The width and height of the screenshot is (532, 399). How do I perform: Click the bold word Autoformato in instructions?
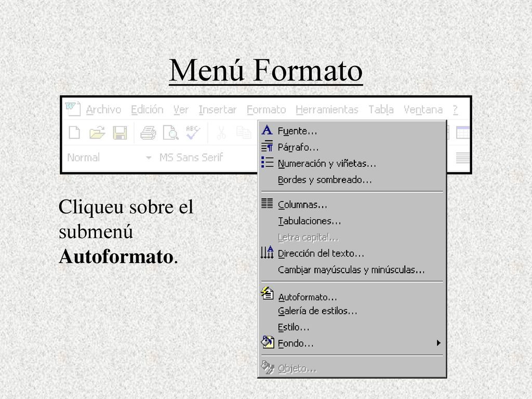tap(116, 257)
